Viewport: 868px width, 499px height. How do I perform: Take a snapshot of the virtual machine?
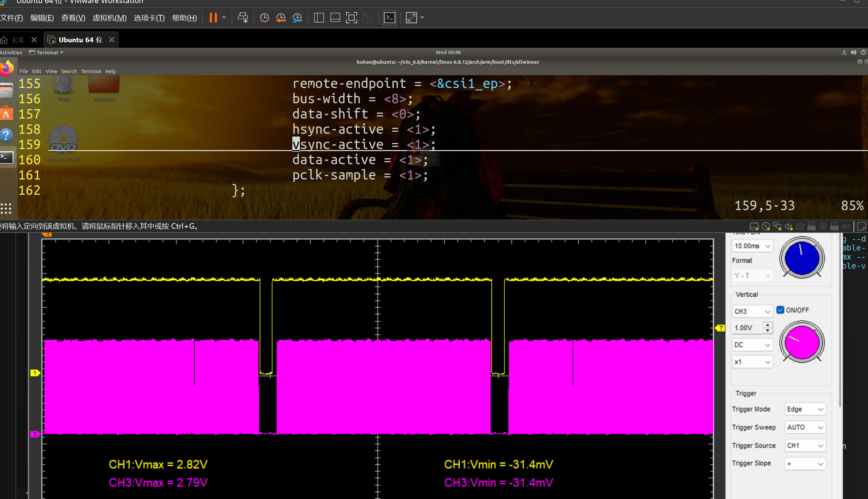point(264,18)
